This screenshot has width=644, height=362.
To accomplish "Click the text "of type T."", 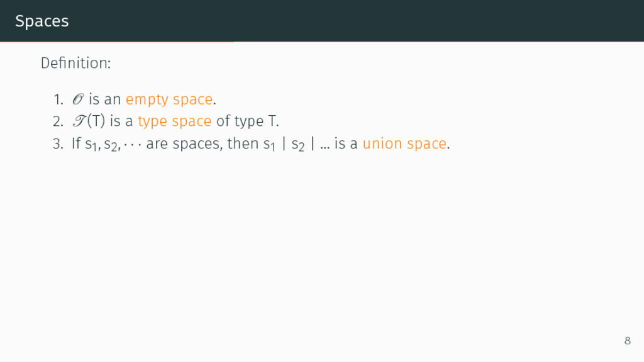I will (247, 122).
